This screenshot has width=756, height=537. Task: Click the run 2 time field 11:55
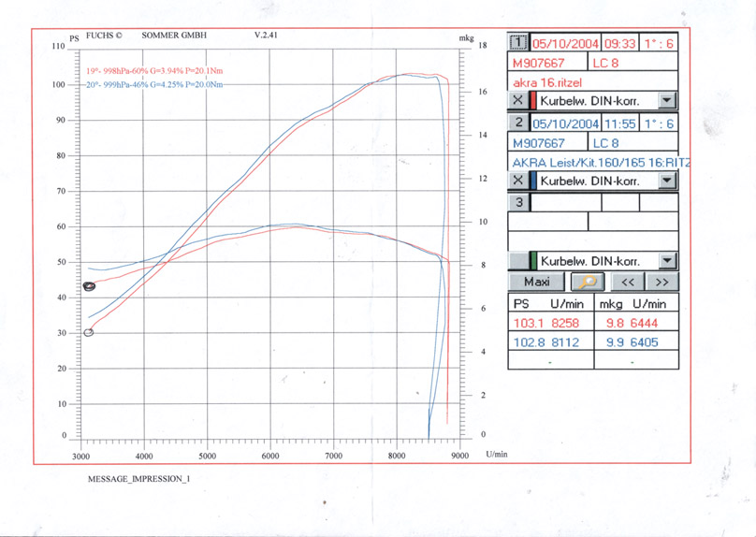[619, 123]
